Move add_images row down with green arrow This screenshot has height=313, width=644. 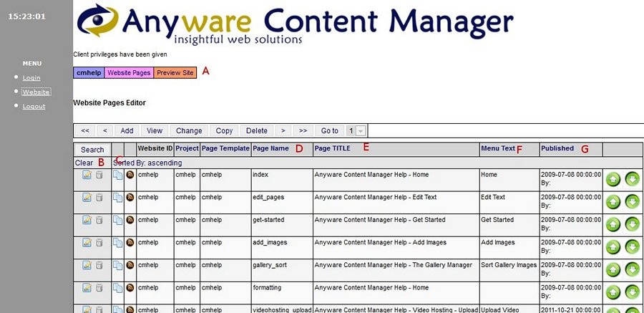tap(633, 248)
